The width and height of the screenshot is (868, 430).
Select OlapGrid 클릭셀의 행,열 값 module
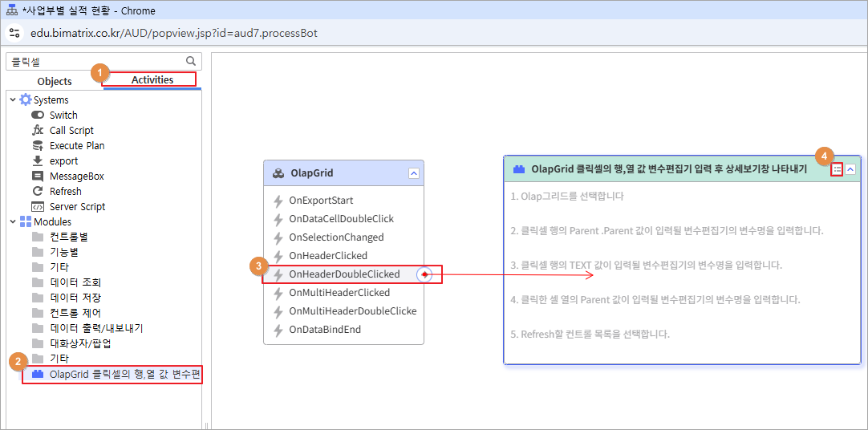(124, 374)
